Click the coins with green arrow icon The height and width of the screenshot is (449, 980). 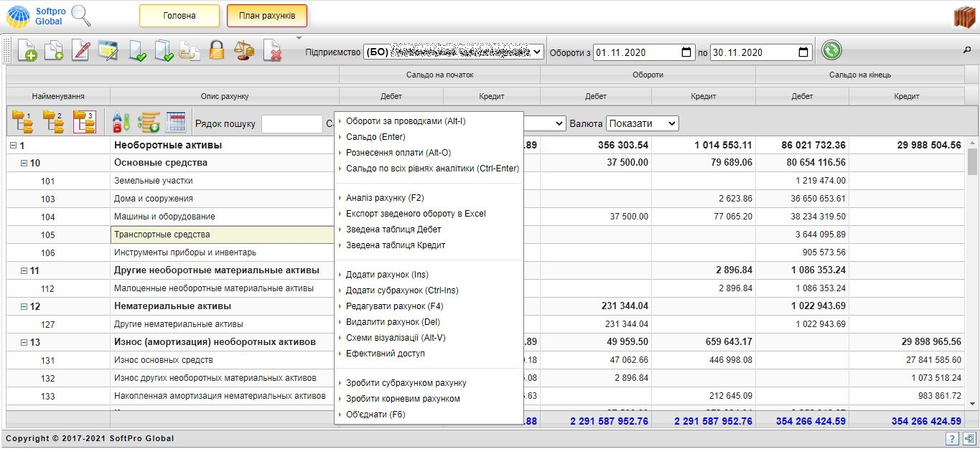click(x=149, y=123)
